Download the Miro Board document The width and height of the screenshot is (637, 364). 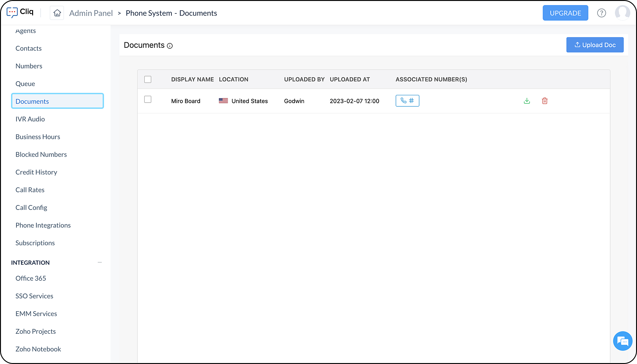[527, 101]
